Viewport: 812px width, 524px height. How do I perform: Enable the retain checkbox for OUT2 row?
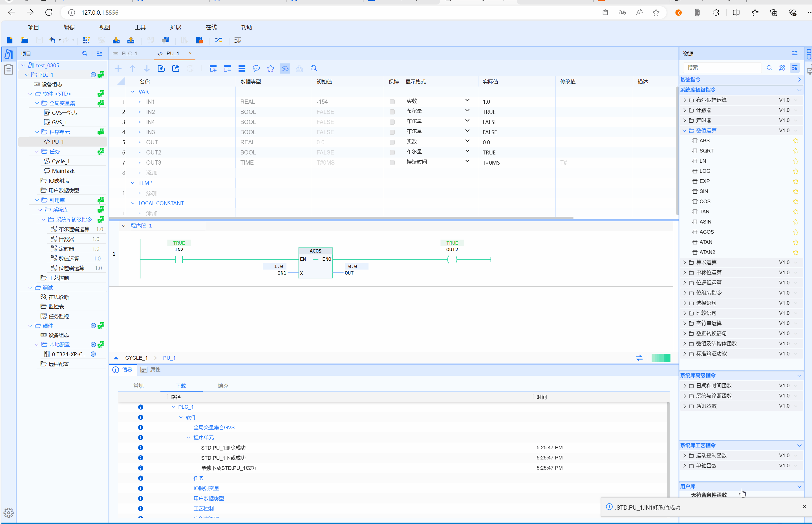(392, 152)
